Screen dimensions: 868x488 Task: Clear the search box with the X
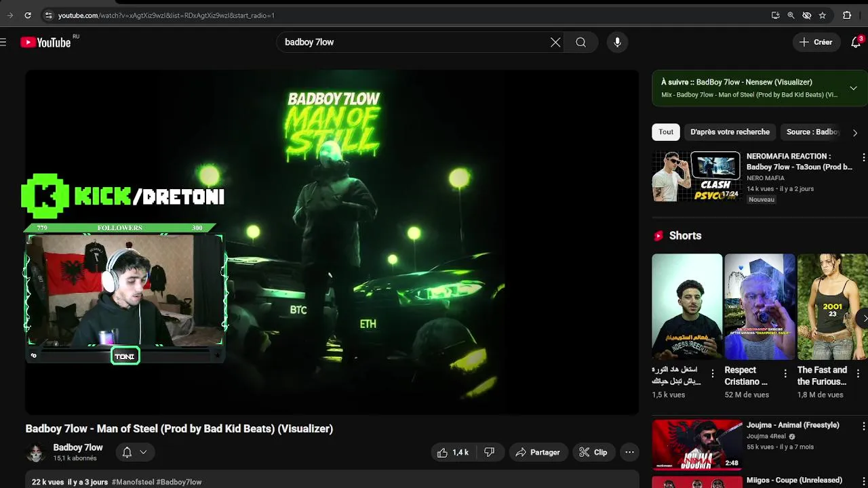pos(555,42)
